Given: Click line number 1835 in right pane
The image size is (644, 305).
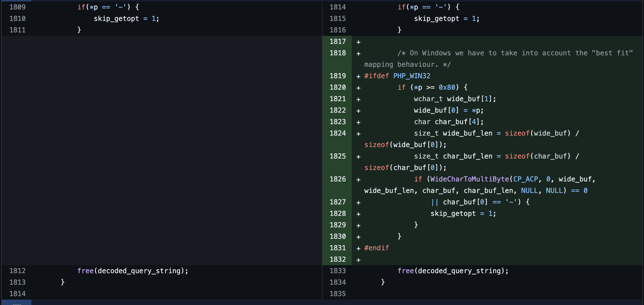Looking at the screenshot, I should 338,294.
